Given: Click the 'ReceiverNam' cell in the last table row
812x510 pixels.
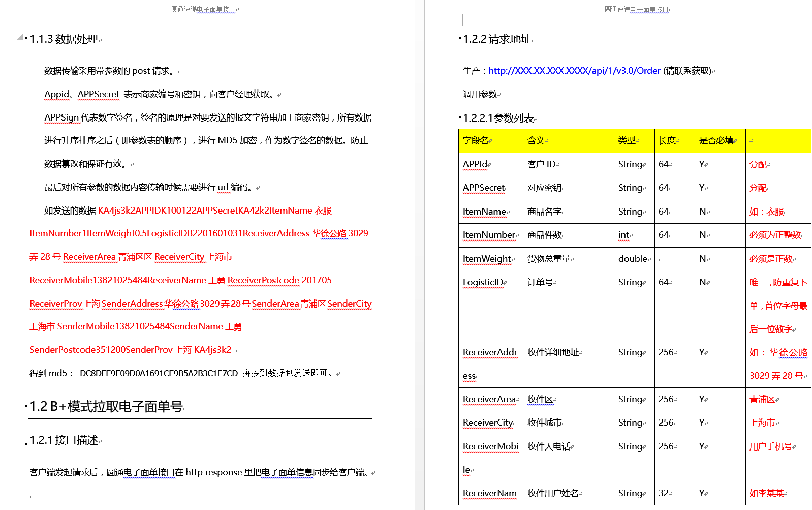Looking at the screenshot, I should click(491, 493).
